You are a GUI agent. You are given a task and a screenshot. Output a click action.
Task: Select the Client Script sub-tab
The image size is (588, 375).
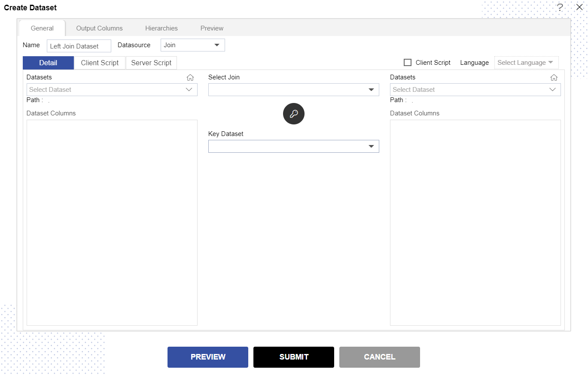[x=100, y=63]
